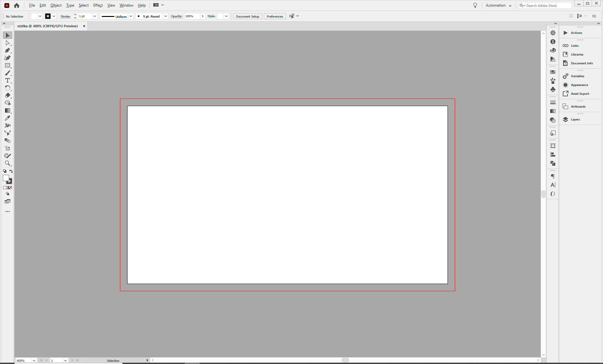Select the Eyedropper tool
The width and height of the screenshot is (603, 364).
click(8, 118)
